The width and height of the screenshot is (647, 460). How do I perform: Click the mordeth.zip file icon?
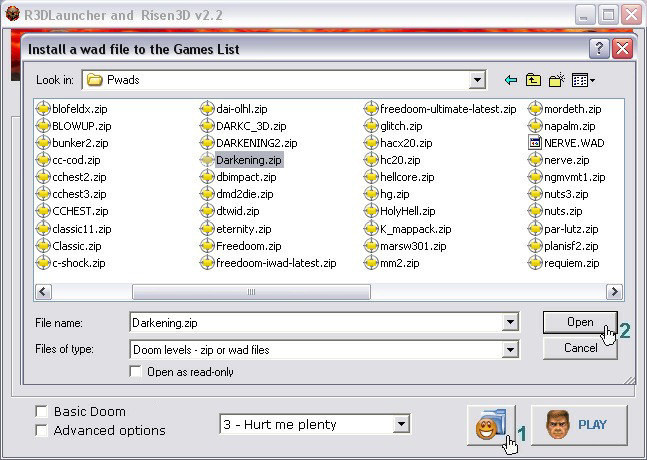click(x=535, y=109)
